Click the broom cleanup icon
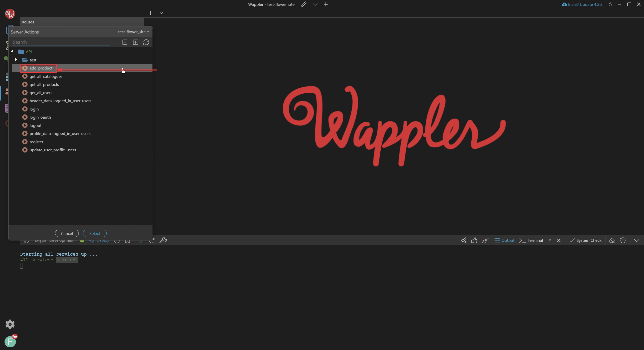 point(486,240)
